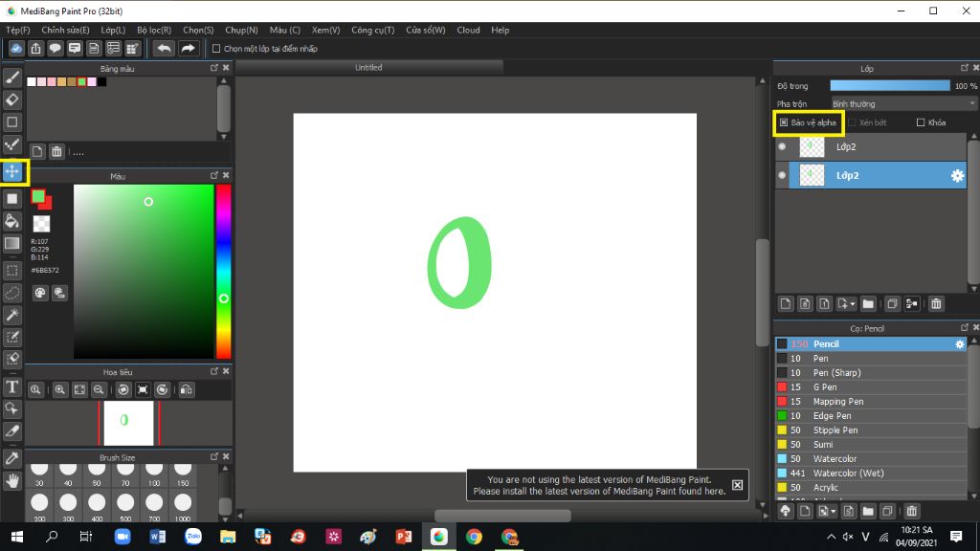Image resolution: width=980 pixels, height=551 pixels.
Task: Click the canvas horizontal scrollbar
Action: point(502,516)
